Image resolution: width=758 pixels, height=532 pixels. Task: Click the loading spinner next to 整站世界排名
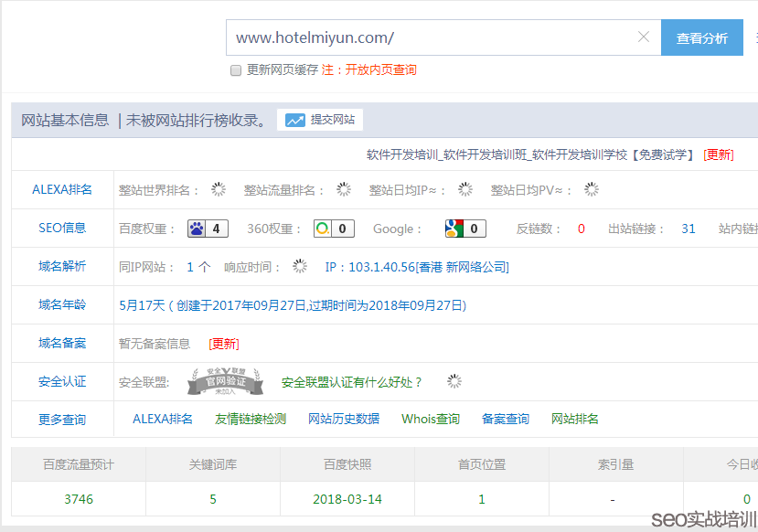point(218,190)
